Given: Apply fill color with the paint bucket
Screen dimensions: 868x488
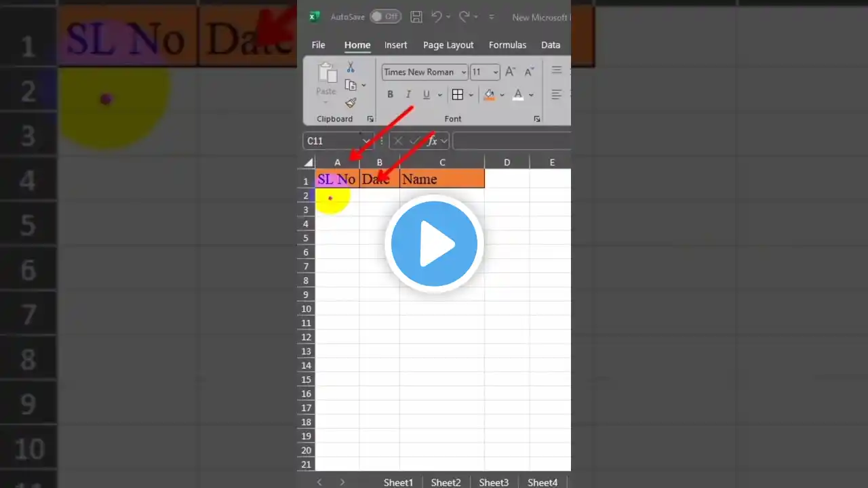Looking at the screenshot, I should click(x=490, y=95).
